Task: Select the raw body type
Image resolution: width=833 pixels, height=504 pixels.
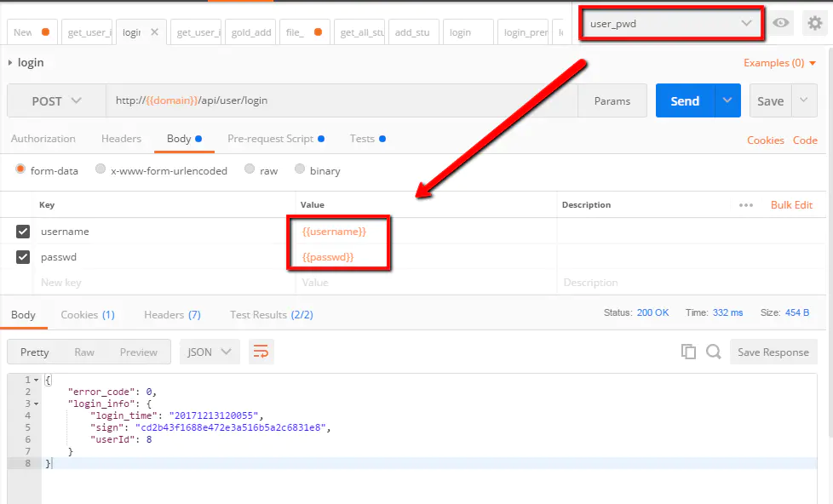Action: click(250, 169)
